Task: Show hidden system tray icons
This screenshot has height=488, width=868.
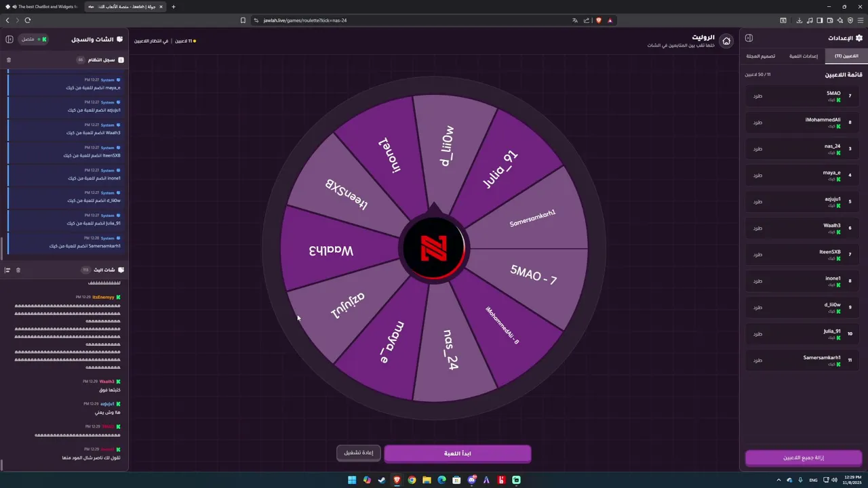Action: [x=779, y=480]
